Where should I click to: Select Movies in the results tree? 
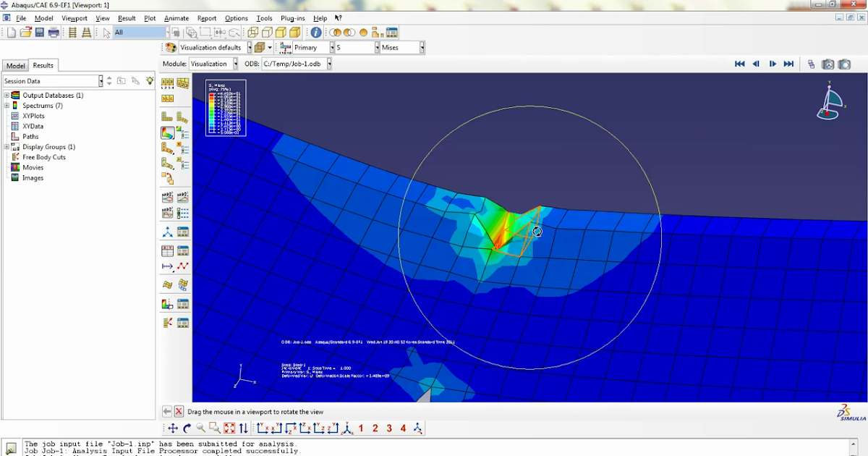33,167
